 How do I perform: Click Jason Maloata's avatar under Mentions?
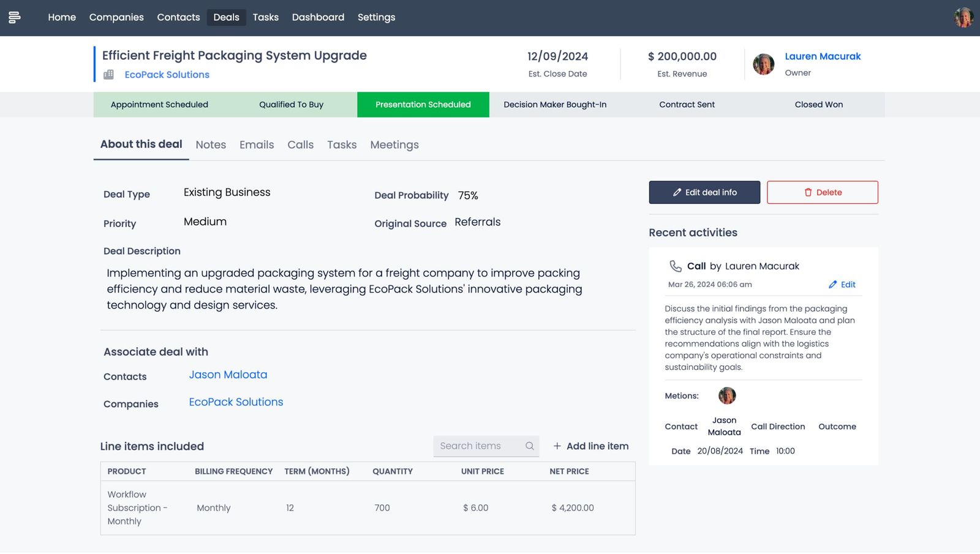[x=727, y=396]
